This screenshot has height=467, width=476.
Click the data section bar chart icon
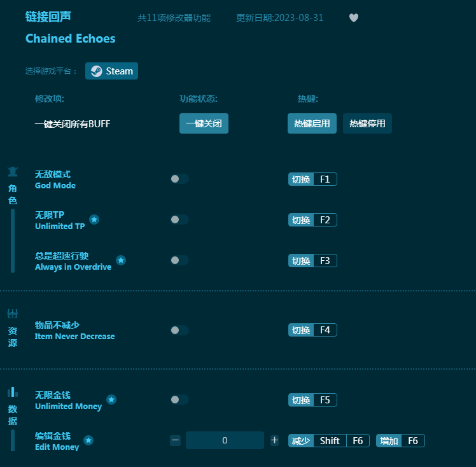(x=13, y=392)
